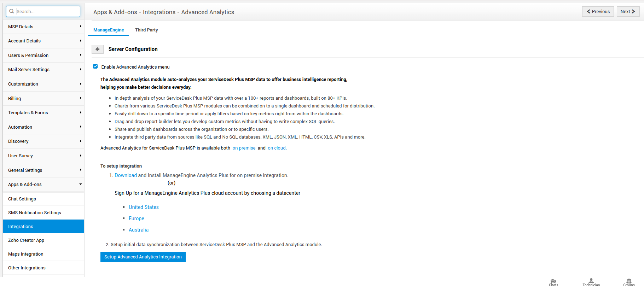Expand the Customization menu
The height and width of the screenshot is (286, 644).
pos(43,84)
